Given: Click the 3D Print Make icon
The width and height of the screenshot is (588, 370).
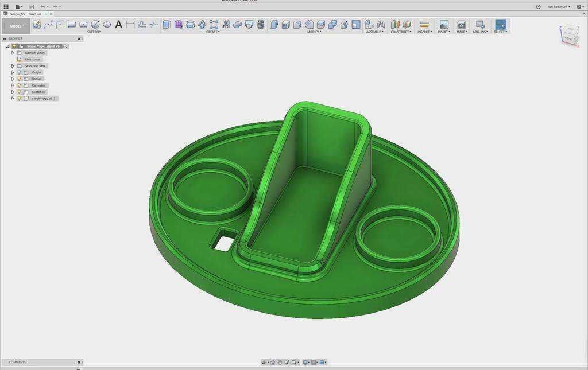Looking at the screenshot, I should tap(461, 24).
